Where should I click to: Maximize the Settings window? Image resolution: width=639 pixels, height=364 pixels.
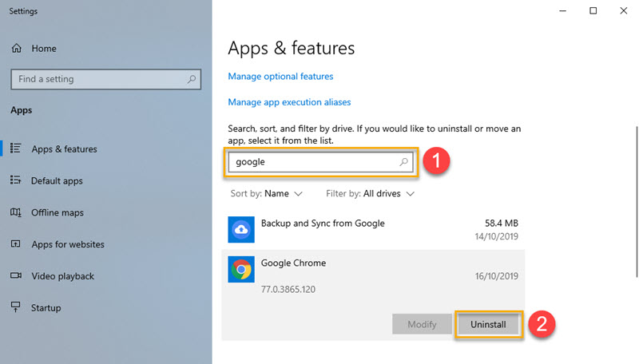[593, 11]
